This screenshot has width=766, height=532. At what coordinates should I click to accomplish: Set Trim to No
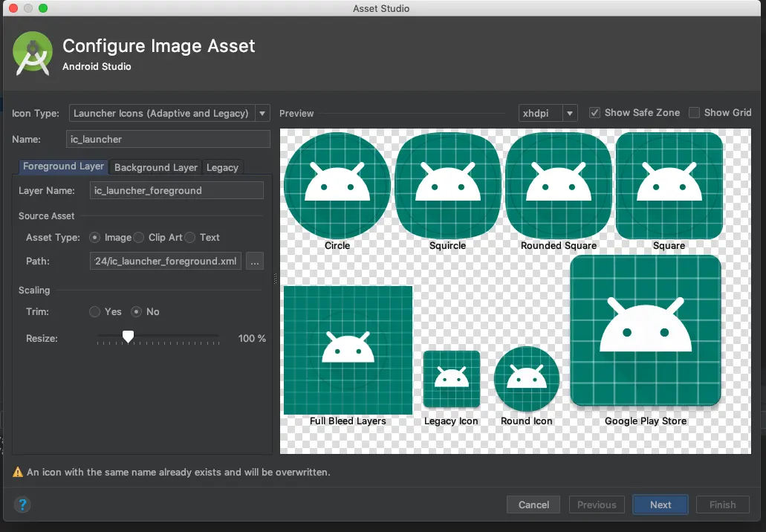136,311
